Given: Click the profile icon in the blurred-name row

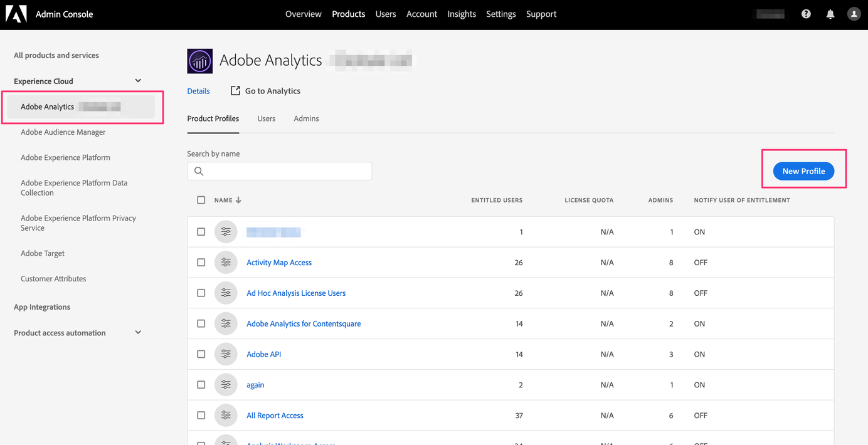Looking at the screenshot, I should click(226, 232).
